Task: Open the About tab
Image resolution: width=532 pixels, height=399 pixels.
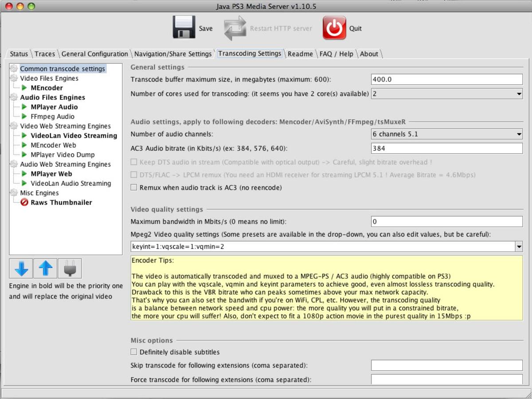Action: [369, 54]
